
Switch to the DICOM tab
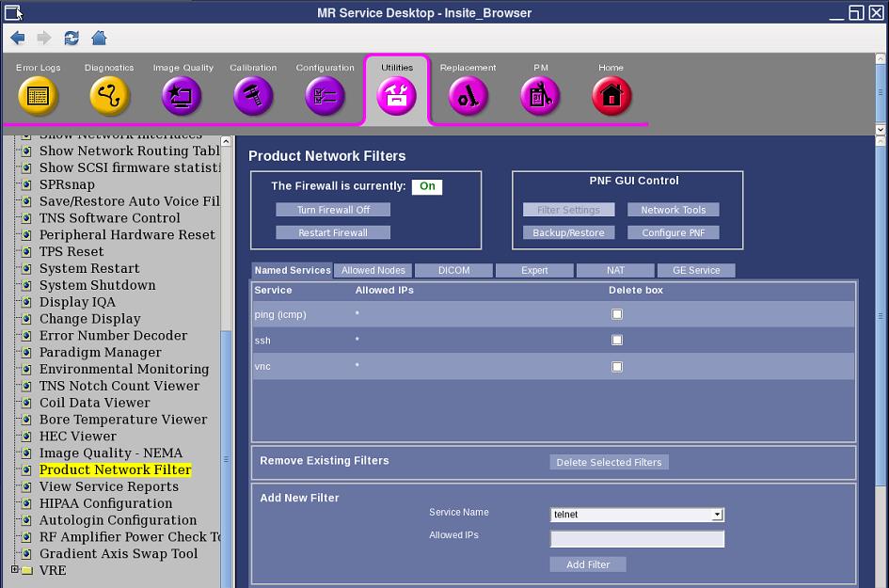453,270
